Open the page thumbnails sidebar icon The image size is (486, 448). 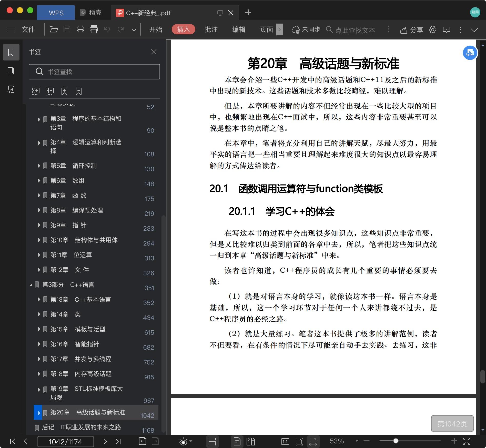pyautogui.click(x=11, y=71)
